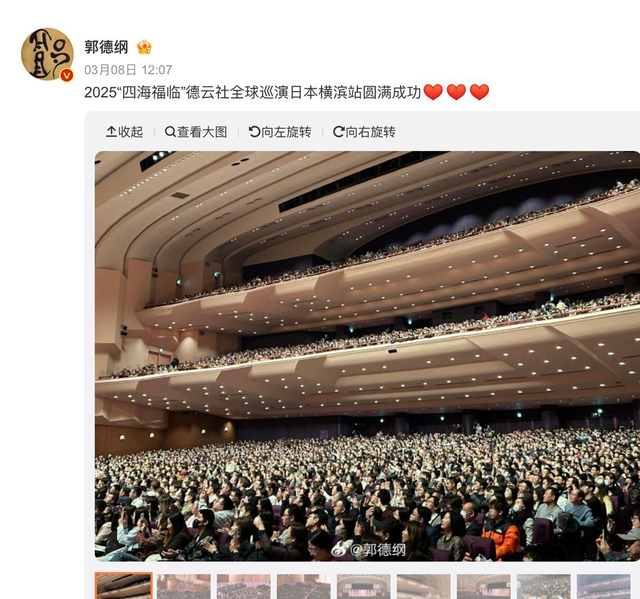Click the large auditorium audience photo
The height and width of the screenshot is (599, 640).
[x=367, y=356]
